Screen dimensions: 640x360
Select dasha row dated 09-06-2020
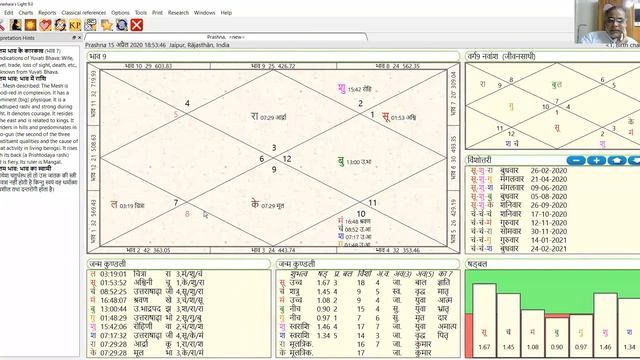(x=518, y=188)
